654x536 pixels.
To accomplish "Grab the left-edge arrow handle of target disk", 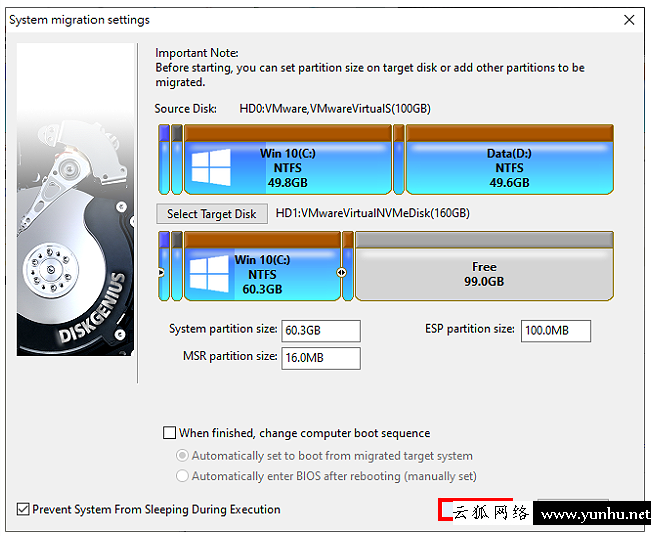I will pos(161,272).
